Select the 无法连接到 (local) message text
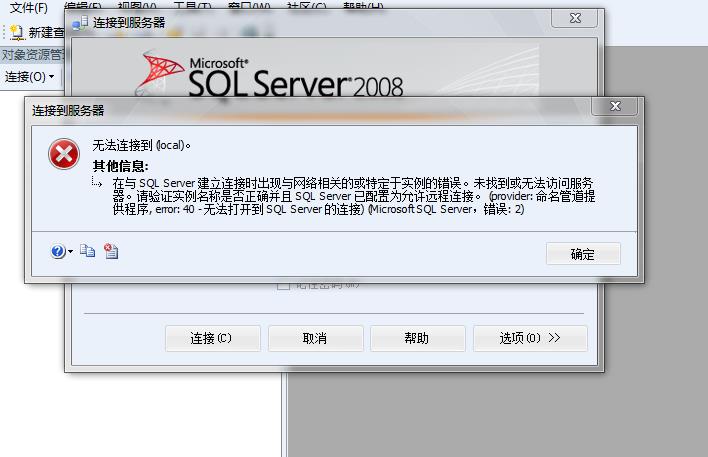Viewport: 708px width, 457px height. pyautogui.click(x=141, y=145)
